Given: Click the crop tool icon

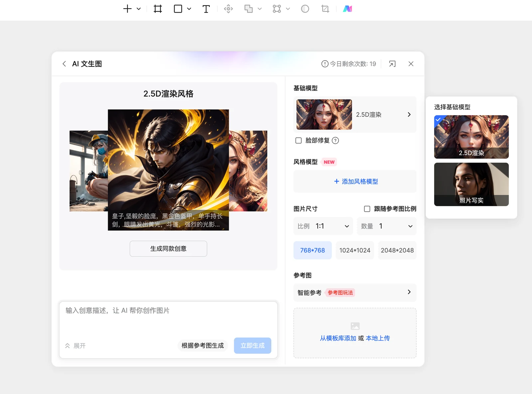Looking at the screenshot, I should [325, 9].
